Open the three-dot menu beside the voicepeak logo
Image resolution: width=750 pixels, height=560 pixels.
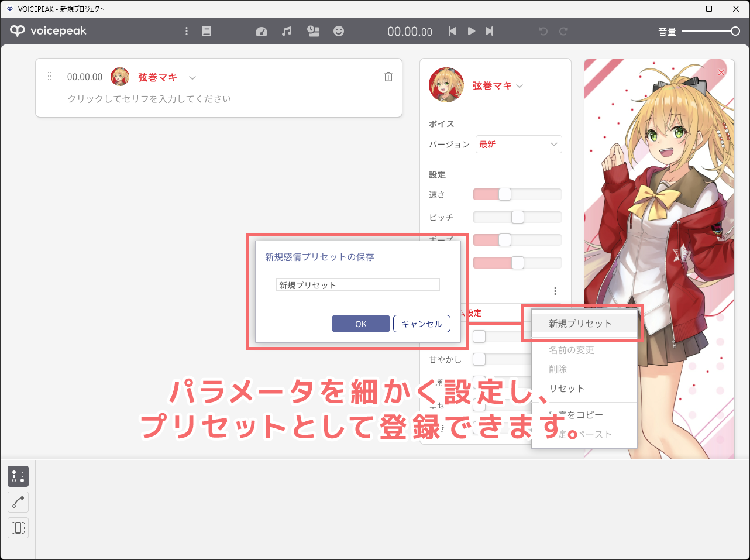pos(187,31)
